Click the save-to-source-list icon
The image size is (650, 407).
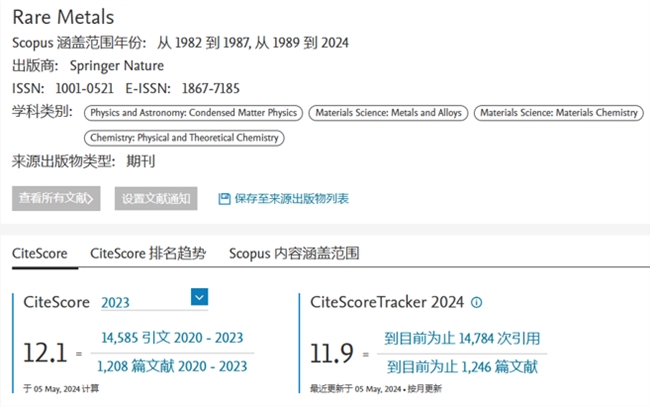(224, 199)
